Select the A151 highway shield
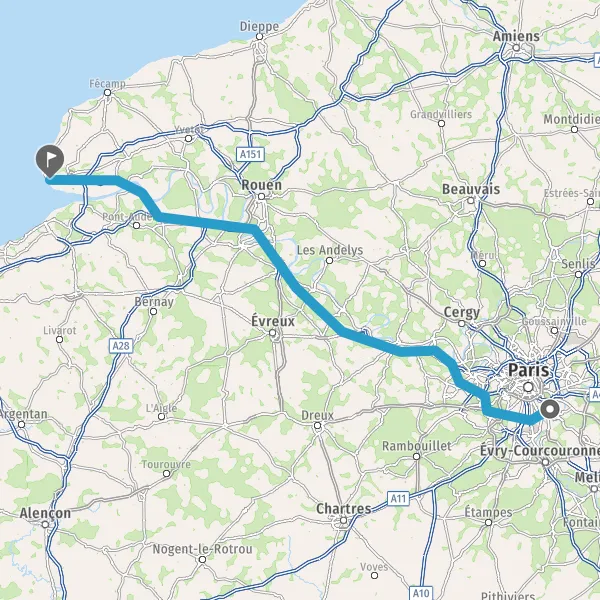 tap(251, 154)
